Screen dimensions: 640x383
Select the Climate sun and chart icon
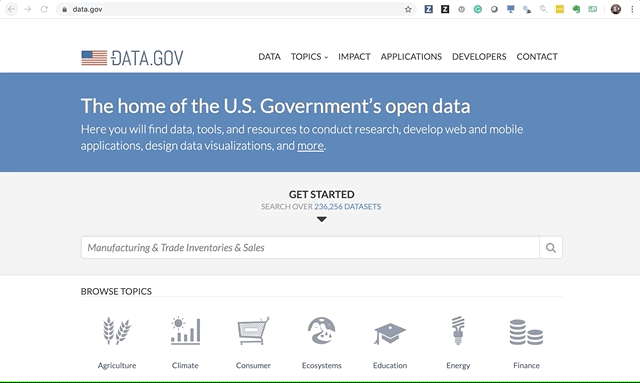185,331
